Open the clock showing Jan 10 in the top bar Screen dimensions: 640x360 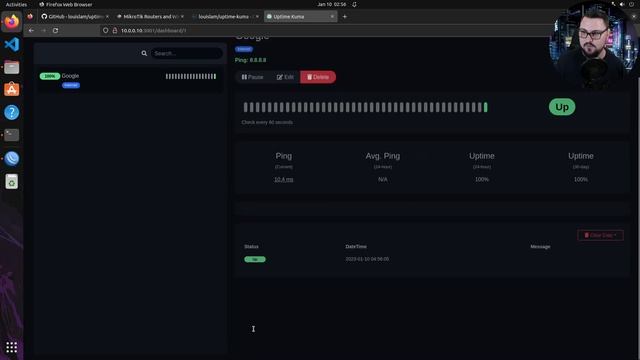point(331,4)
